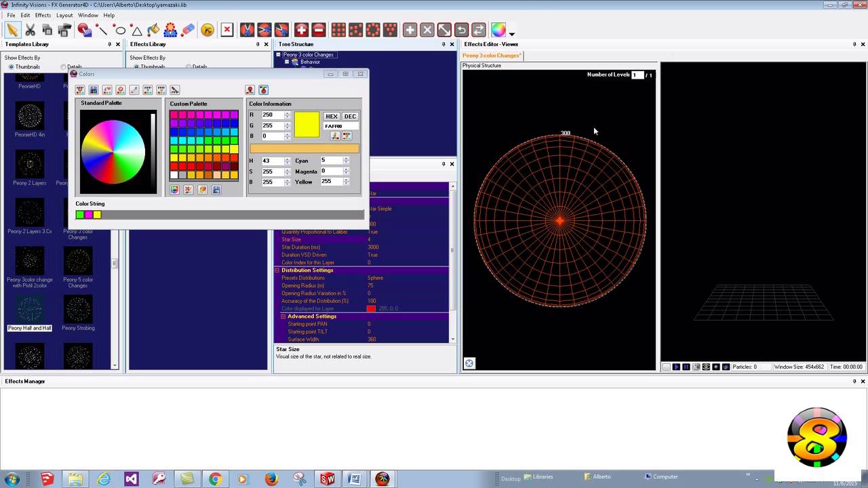Pick a color on the Standard Palette wheel
Viewport: 868px width, 488px height.
[x=113, y=151]
